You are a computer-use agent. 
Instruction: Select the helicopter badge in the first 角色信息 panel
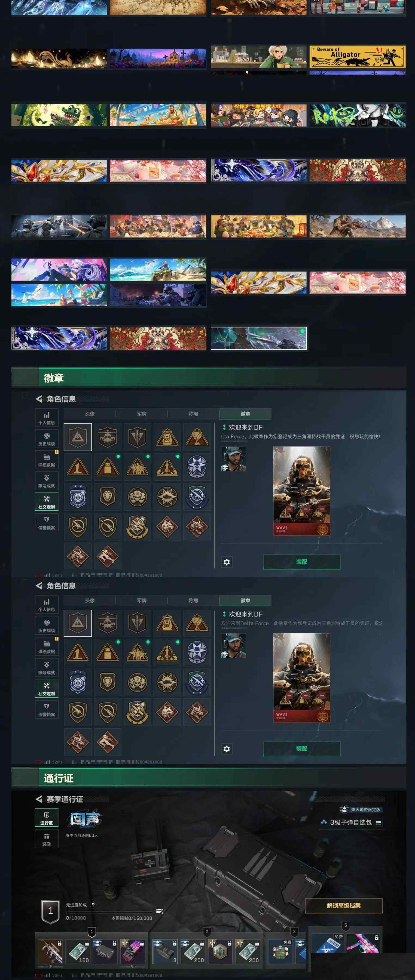click(107, 437)
